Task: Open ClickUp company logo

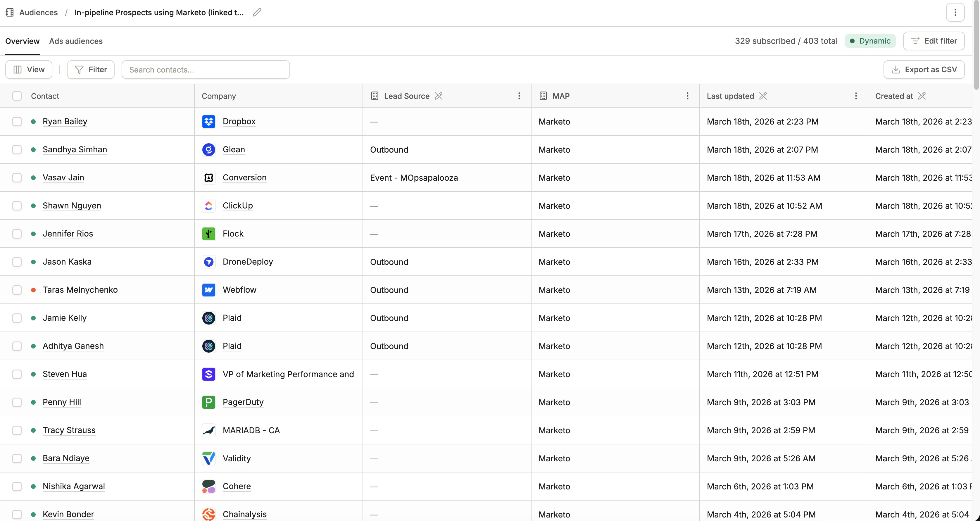Action: pos(208,206)
